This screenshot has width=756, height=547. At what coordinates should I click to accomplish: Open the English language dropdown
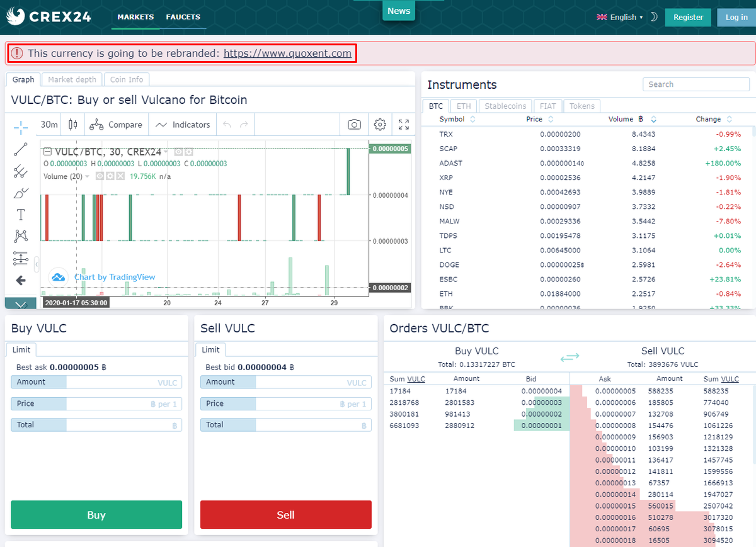click(x=619, y=17)
